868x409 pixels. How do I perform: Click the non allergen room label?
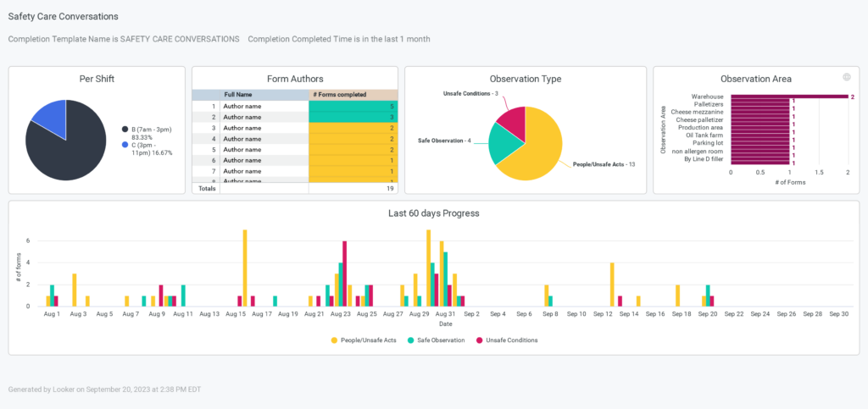[698, 151]
